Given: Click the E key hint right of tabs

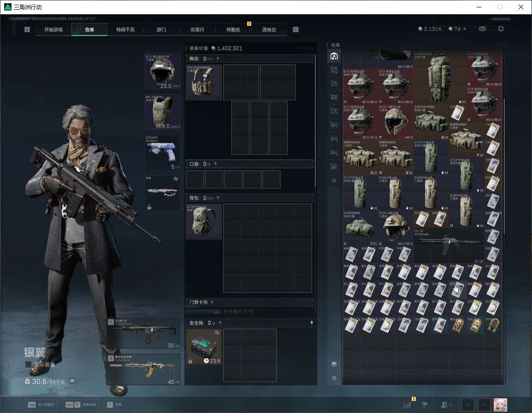Looking at the screenshot, I should click(x=296, y=29).
